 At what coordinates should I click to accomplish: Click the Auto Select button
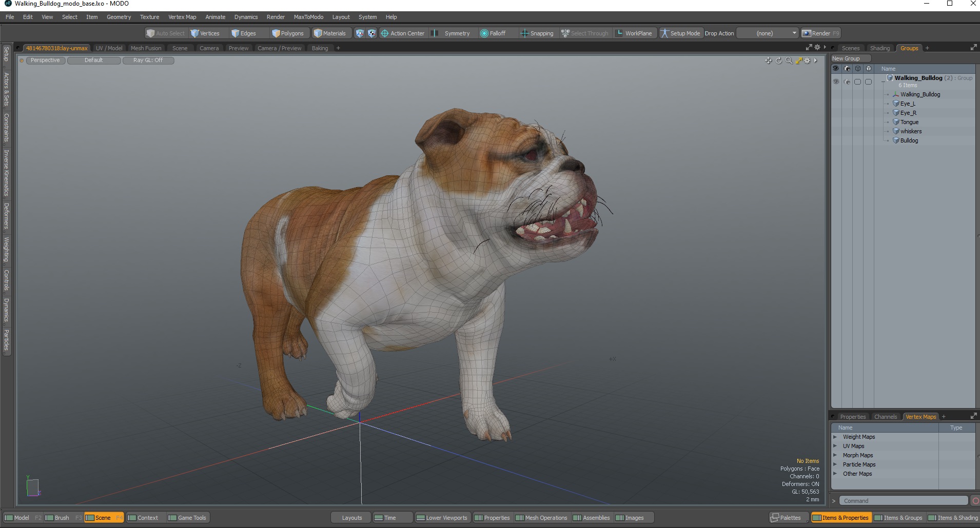click(x=166, y=33)
